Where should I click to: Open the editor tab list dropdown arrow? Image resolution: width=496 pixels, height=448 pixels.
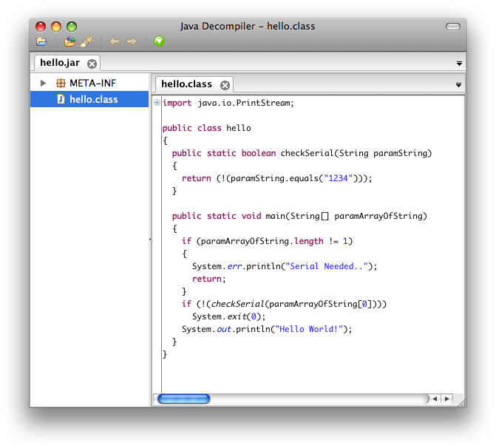click(x=458, y=85)
